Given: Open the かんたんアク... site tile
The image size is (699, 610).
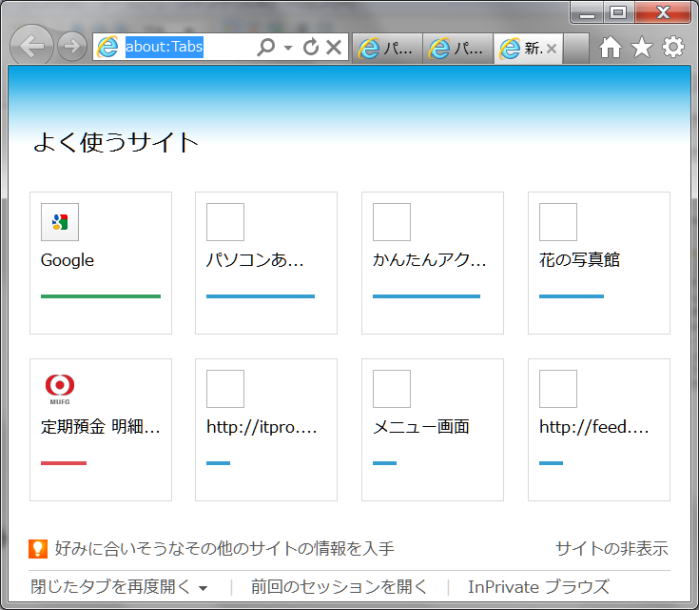Looking at the screenshot, I should (432, 263).
